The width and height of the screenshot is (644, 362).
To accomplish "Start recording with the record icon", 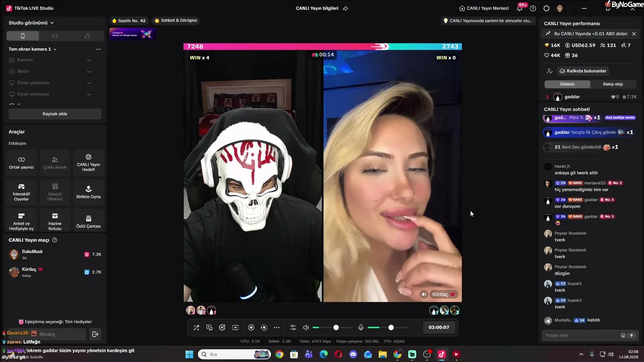I will (x=251, y=327).
